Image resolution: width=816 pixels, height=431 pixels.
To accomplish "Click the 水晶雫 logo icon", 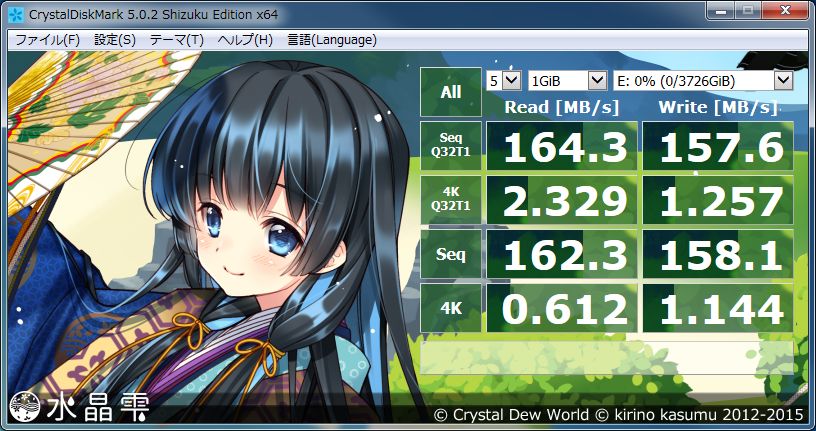I will tap(26, 407).
